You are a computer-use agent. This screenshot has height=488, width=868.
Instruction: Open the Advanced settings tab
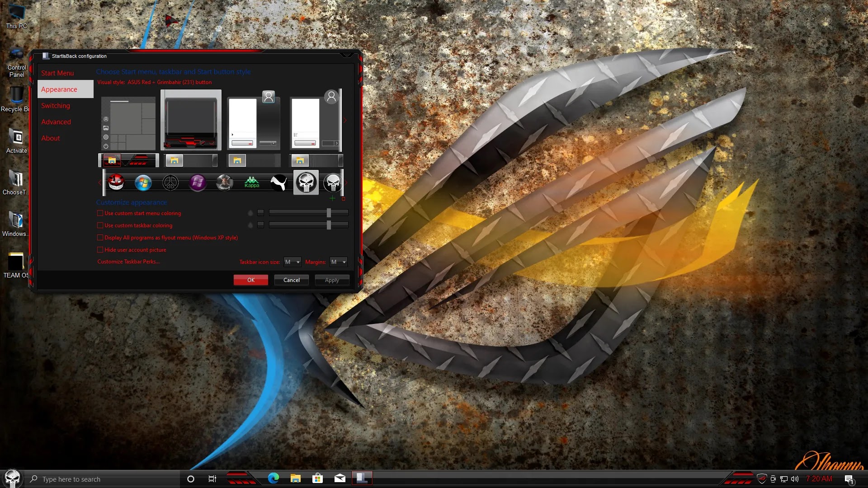pyautogui.click(x=56, y=122)
